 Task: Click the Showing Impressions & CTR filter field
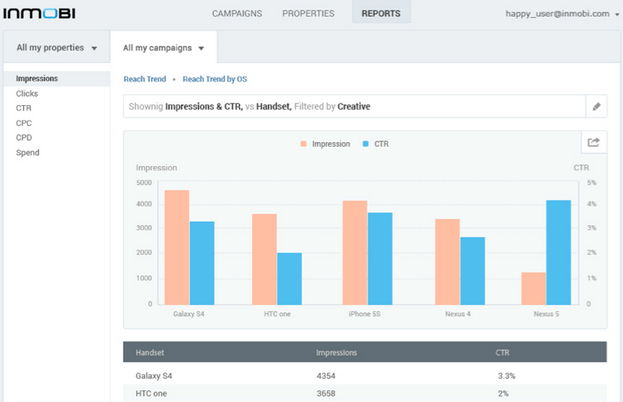click(x=354, y=106)
